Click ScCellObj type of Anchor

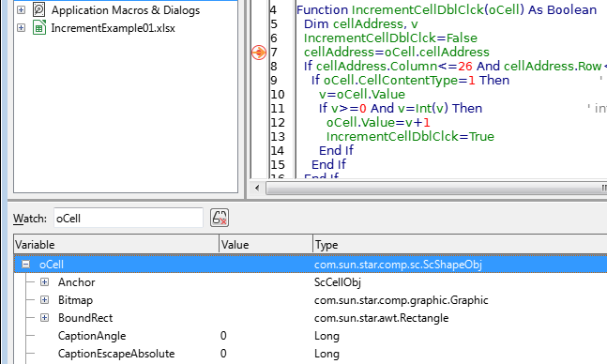(337, 282)
